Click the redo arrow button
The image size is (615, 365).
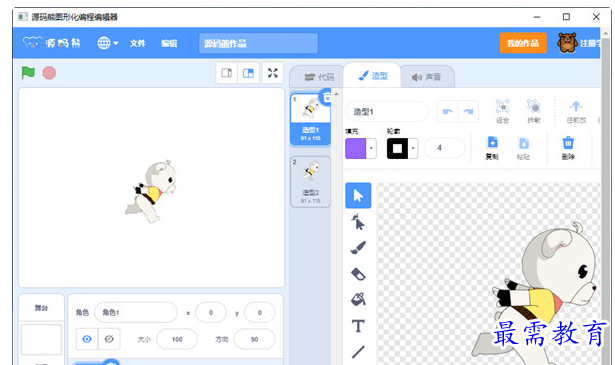point(468,112)
